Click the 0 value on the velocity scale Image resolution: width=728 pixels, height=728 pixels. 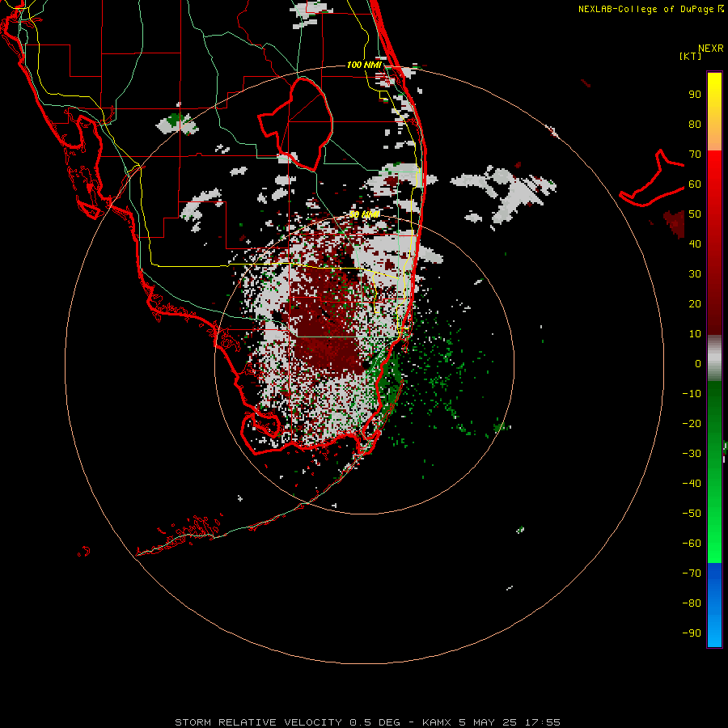[x=698, y=364]
